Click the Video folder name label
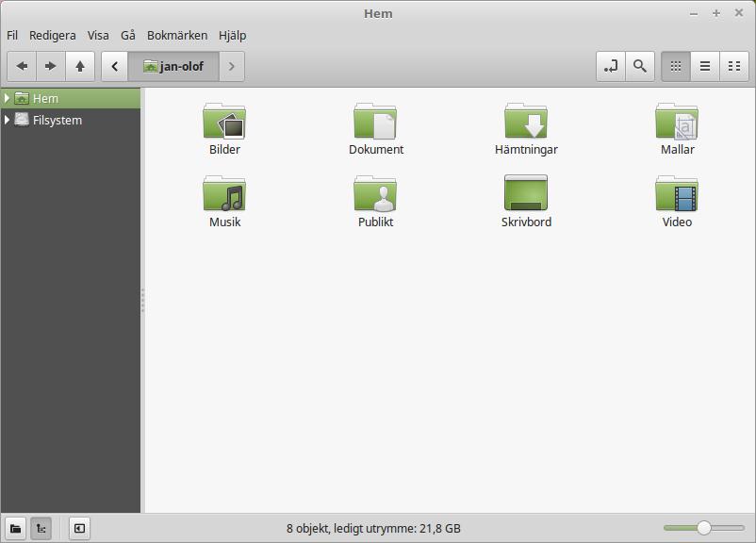The width and height of the screenshot is (756, 543). pos(677,222)
